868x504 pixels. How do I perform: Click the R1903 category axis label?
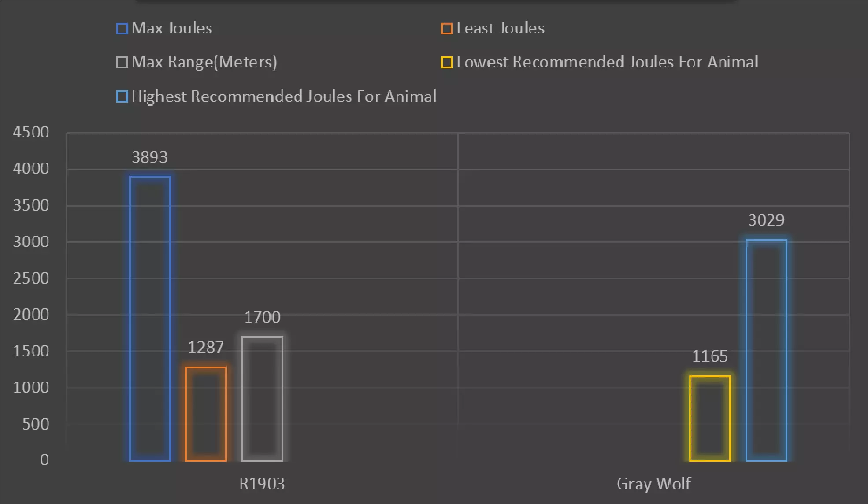pos(262,484)
